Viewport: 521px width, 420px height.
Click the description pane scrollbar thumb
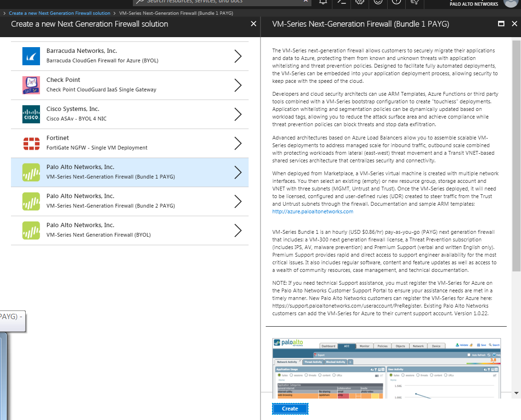pyautogui.click(x=516, y=156)
